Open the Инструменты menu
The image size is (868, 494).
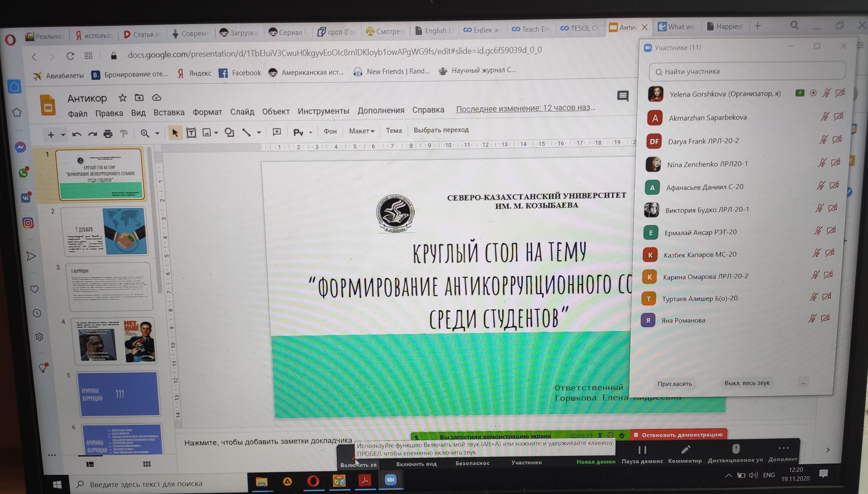pyautogui.click(x=323, y=111)
